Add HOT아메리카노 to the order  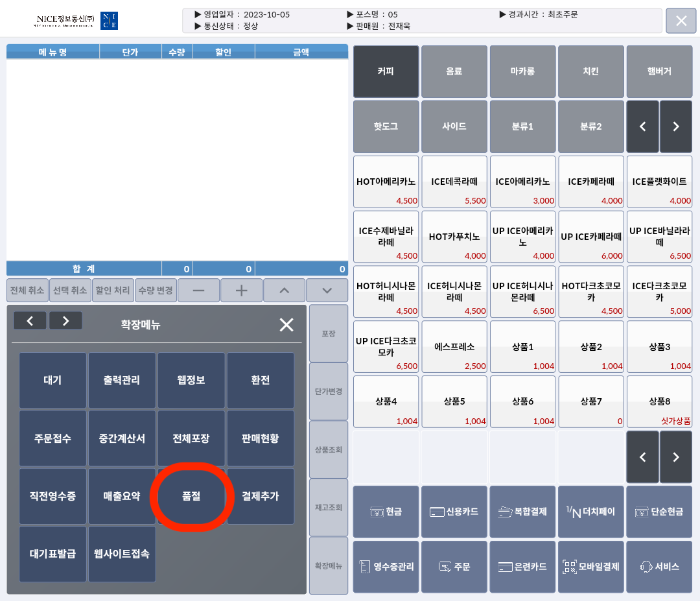[x=386, y=182]
